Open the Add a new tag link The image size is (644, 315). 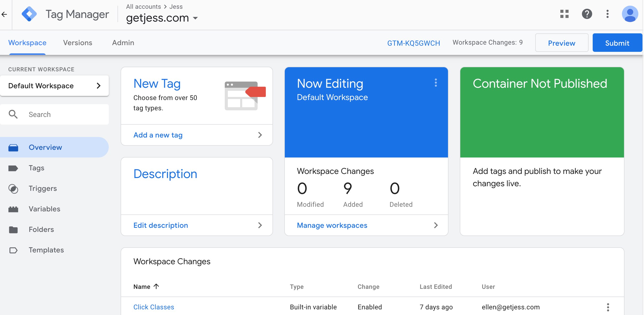[158, 135]
